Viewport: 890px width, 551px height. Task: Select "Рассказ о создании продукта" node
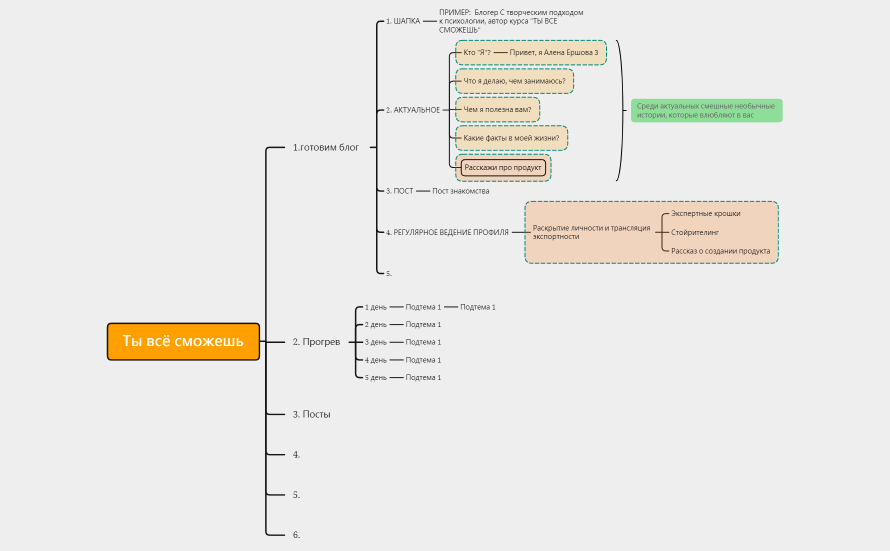[x=720, y=250]
